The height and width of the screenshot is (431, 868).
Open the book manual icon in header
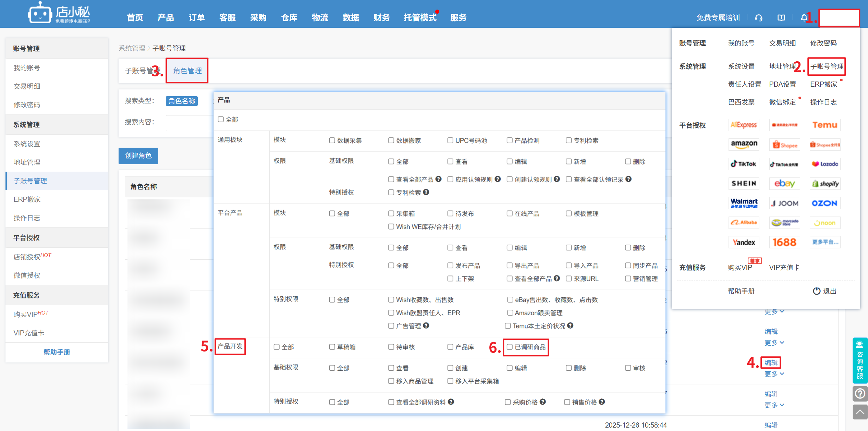[x=781, y=18]
